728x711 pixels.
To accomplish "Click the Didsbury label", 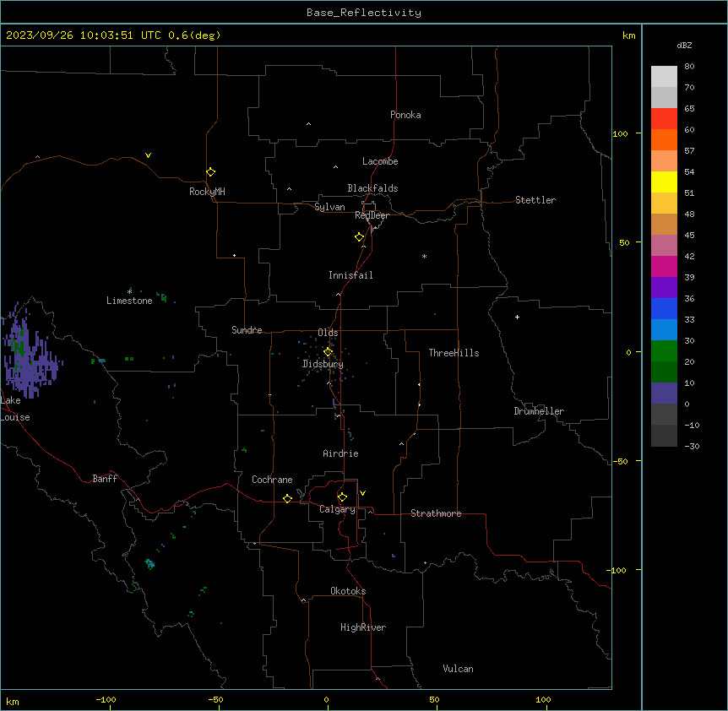I will coord(323,364).
